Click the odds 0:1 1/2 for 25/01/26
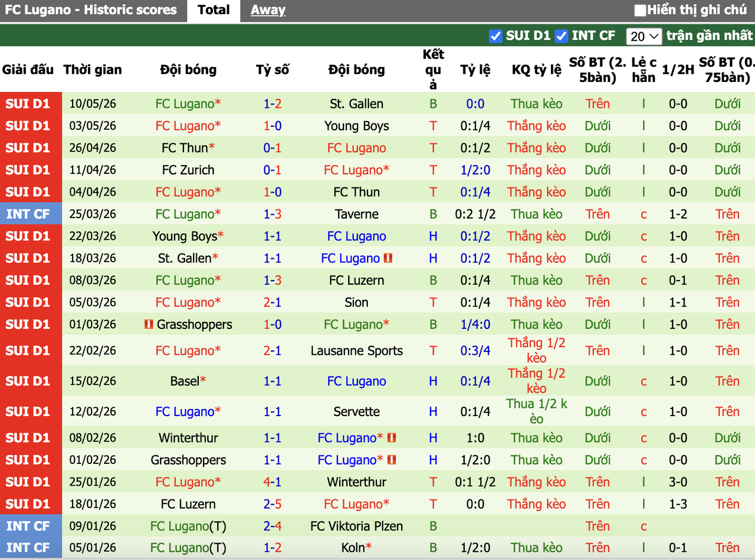 click(x=475, y=482)
